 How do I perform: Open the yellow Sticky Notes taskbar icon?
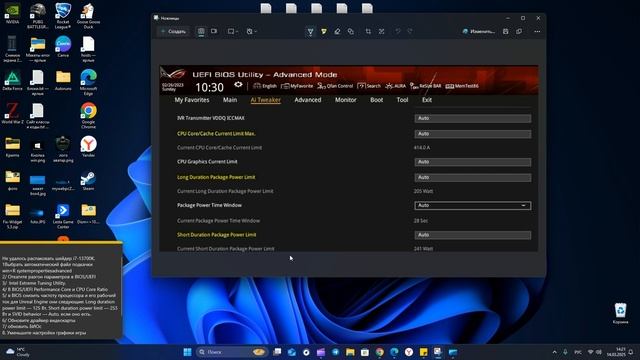pyautogui.click(x=424, y=352)
